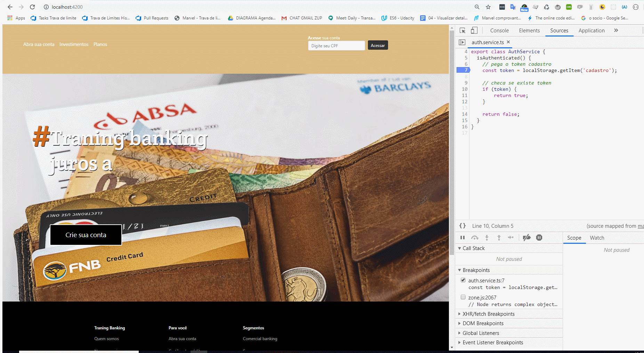Open Planos nav link

pos(100,44)
